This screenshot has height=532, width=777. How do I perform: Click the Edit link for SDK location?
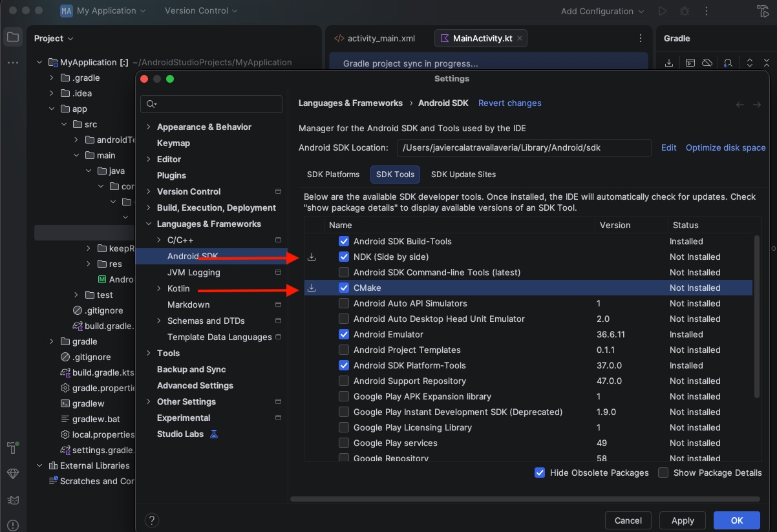[669, 147]
